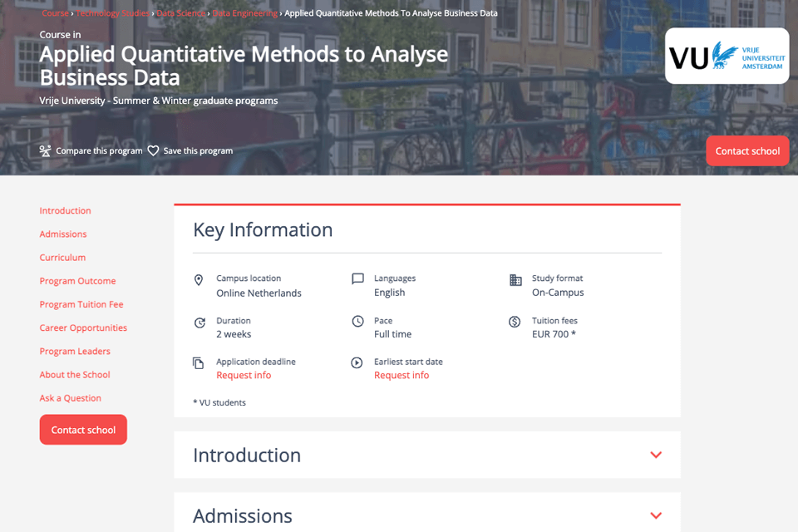Jump to Career Opportunities section
The image size is (798, 532).
[83, 328]
